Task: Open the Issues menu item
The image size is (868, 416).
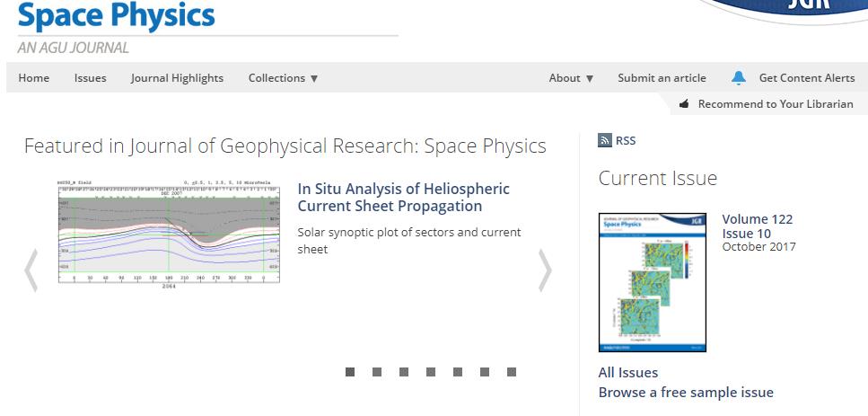Action: coord(91,78)
